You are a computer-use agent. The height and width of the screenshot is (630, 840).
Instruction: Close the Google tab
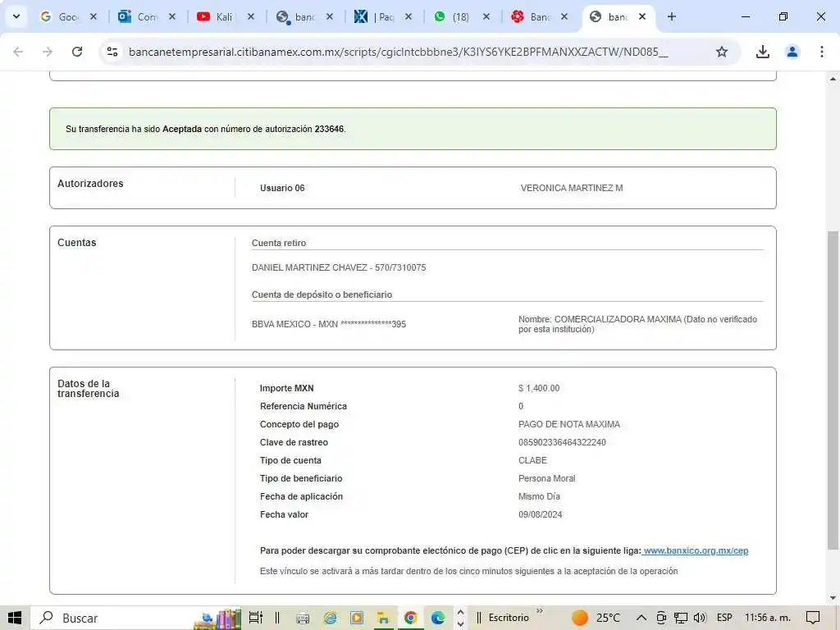93,16
